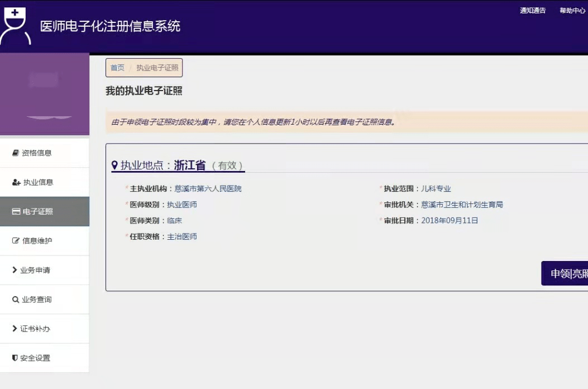
Task: Click the value 临床
Action: point(174,221)
